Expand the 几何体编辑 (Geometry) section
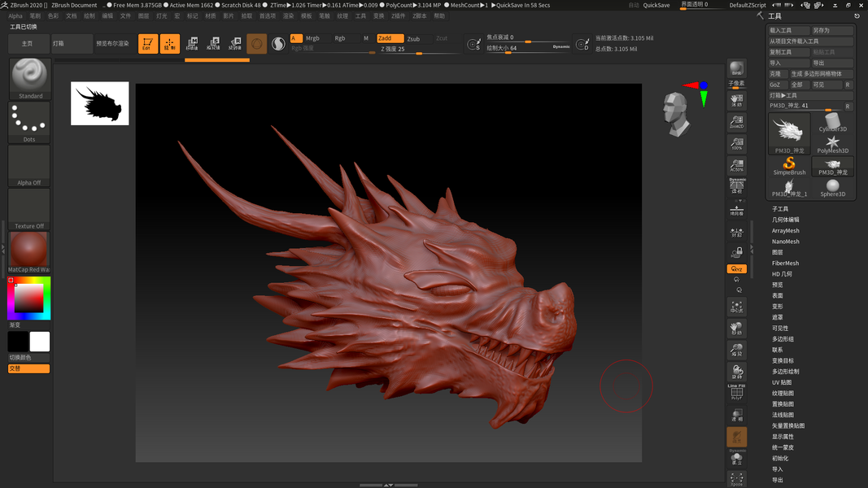Viewport: 868px width, 488px height. 786,220
